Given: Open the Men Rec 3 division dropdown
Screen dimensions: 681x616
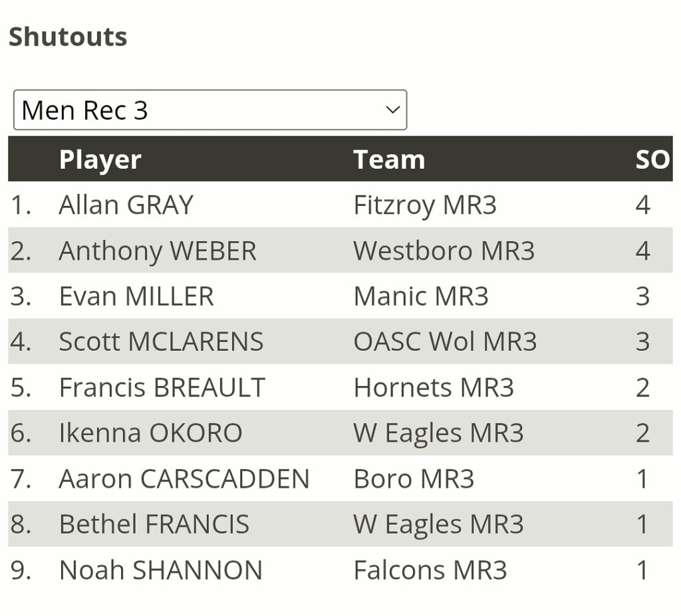Looking at the screenshot, I should [x=209, y=110].
